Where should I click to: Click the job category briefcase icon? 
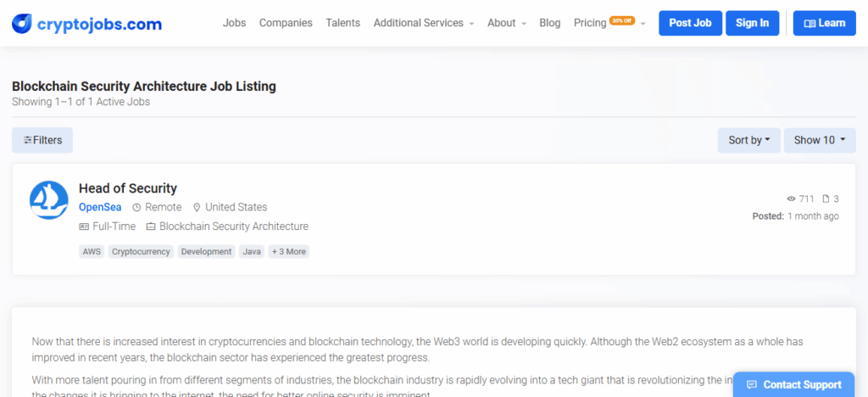pyautogui.click(x=151, y=226)
